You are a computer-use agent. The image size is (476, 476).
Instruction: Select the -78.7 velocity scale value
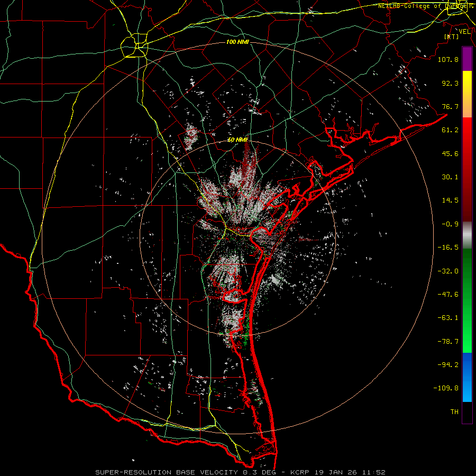tap(448, 342)
